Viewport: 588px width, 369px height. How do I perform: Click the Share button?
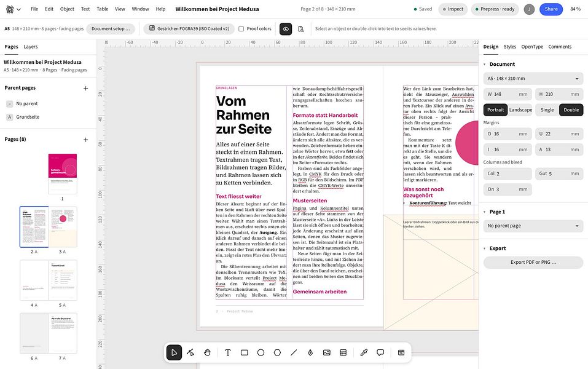551,9
